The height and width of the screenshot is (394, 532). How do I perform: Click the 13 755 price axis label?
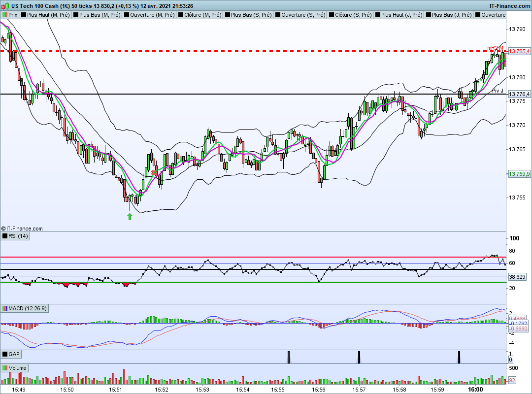[517, 197]
